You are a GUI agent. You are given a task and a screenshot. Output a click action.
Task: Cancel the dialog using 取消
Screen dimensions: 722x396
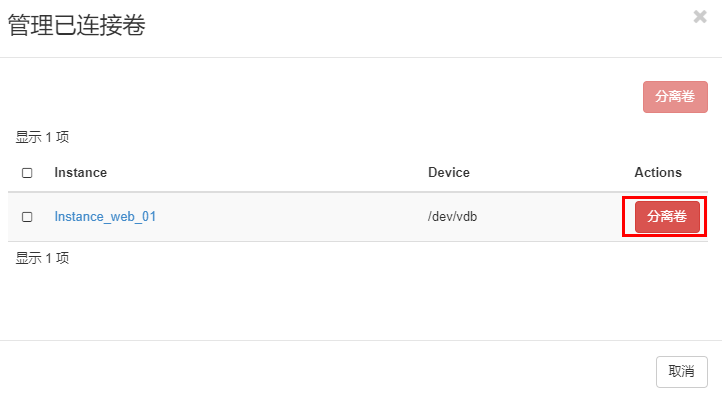681,372
